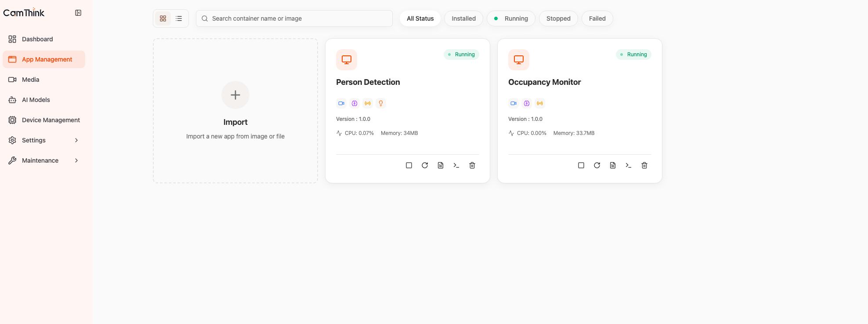View logs for Person Detection
This screenshot has width=868, height=324.
coord(441,165)
